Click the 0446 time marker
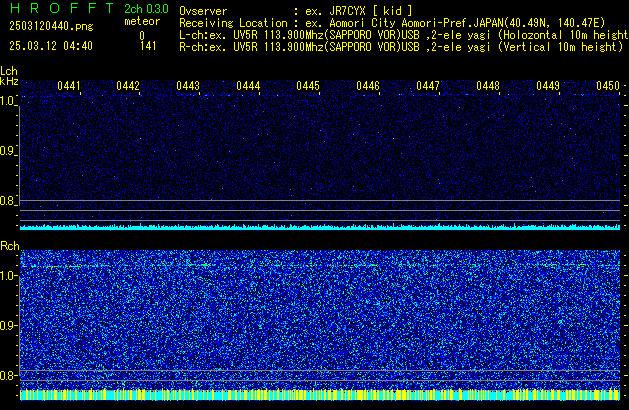The height and width of the screenshot is (410, 629). (x=368, y=86)
